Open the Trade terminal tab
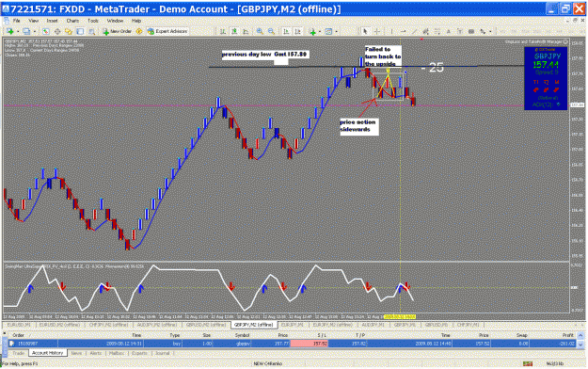This screenshot has width=588, height=369. pyautogui.click(x=18, y=353)
